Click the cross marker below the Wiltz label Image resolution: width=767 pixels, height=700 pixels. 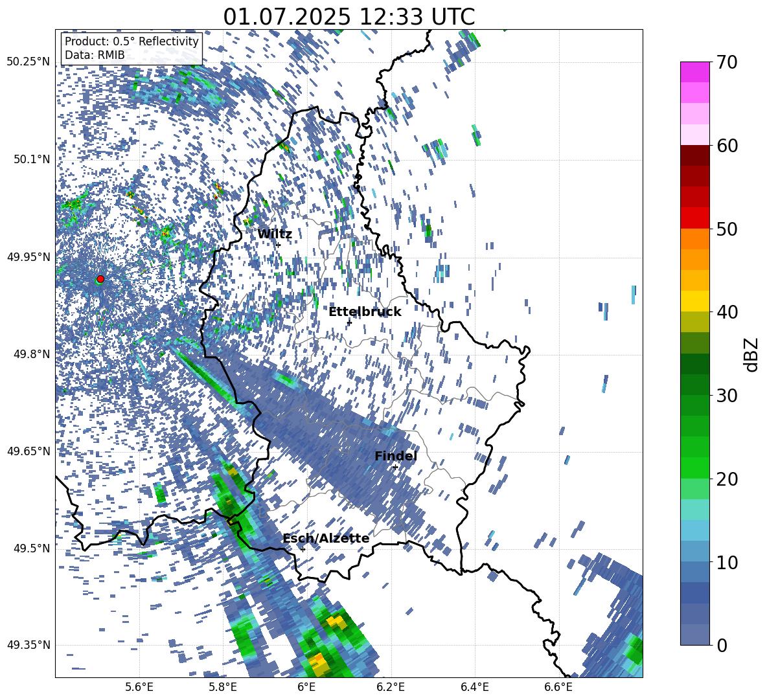pyautogui.click(x=279, y=245)
